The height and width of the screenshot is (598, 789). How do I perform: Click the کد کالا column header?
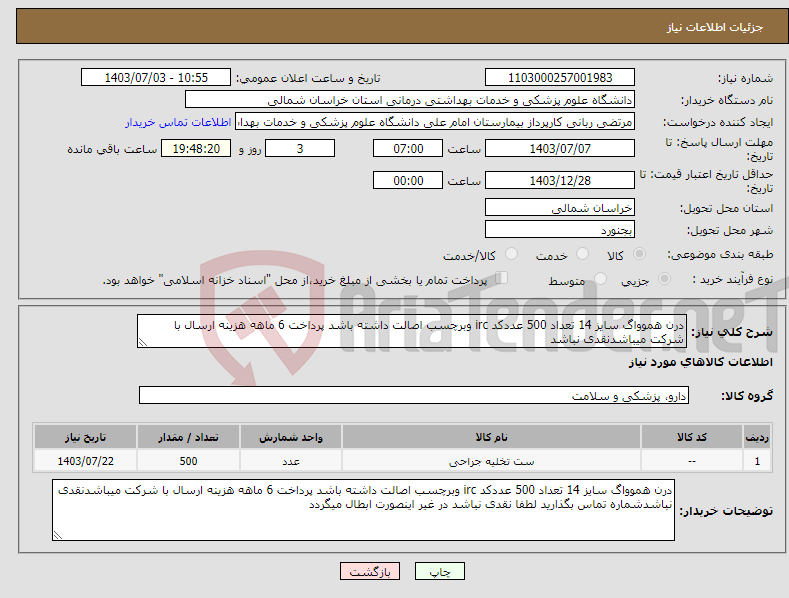(x=692, y=437)
